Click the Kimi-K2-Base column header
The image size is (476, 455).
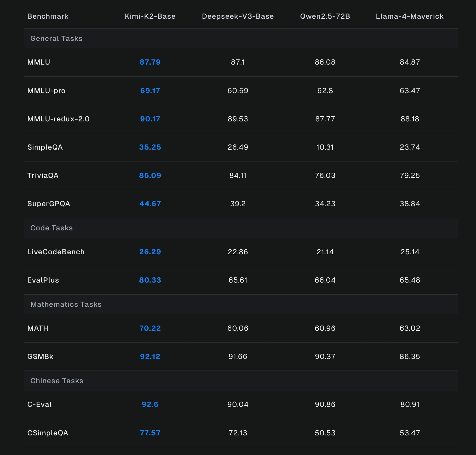[x=150, y=16]
